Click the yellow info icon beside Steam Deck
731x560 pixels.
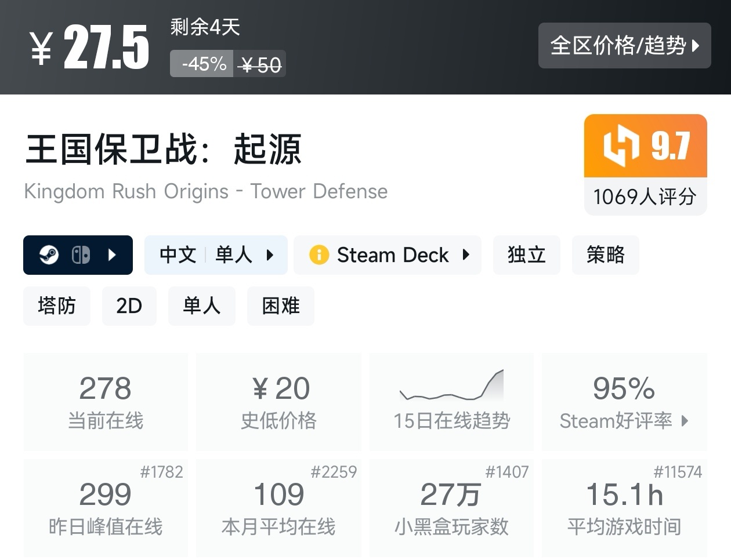click(x=318, y=255)
